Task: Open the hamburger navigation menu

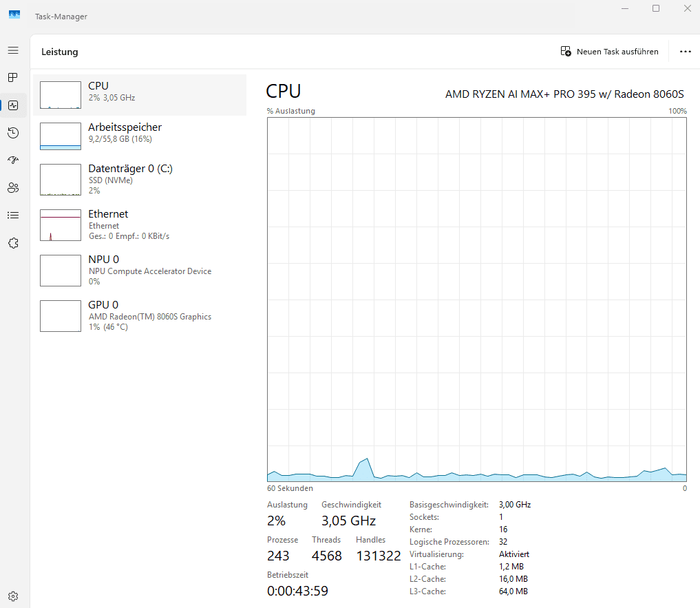Action: (13, 50)
